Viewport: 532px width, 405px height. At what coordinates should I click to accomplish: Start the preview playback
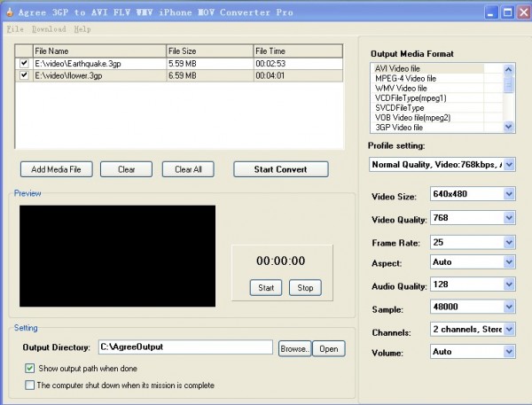(x=266, y=287)
